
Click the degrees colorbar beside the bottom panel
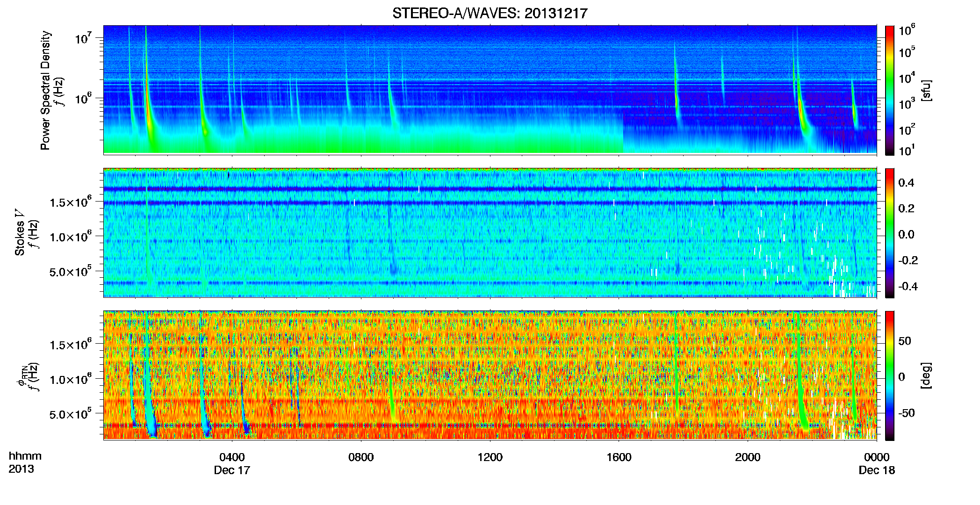click(x=890, y=375)
